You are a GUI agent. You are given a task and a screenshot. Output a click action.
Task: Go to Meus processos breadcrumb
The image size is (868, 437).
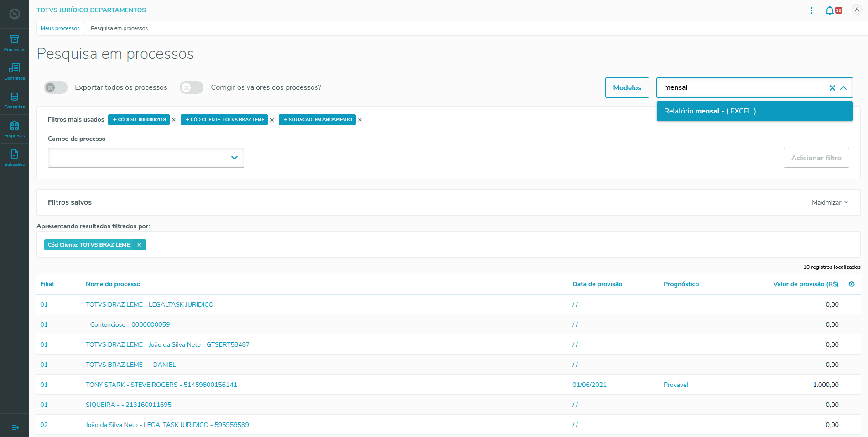[60, 28]
